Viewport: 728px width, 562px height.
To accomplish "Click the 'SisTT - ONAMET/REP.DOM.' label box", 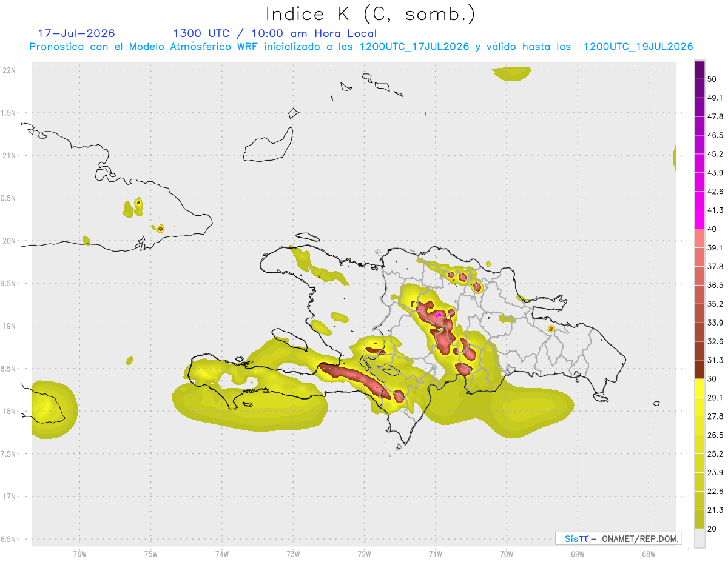I will [618, 538].
